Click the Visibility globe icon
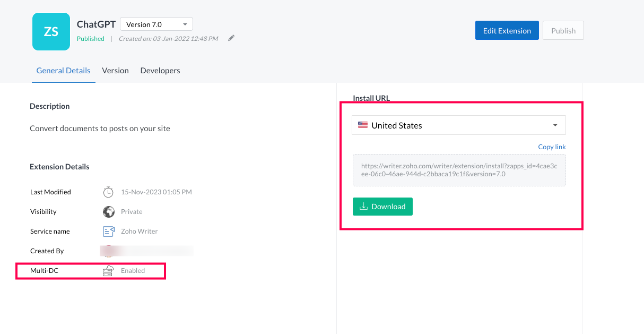 [108, 211]
